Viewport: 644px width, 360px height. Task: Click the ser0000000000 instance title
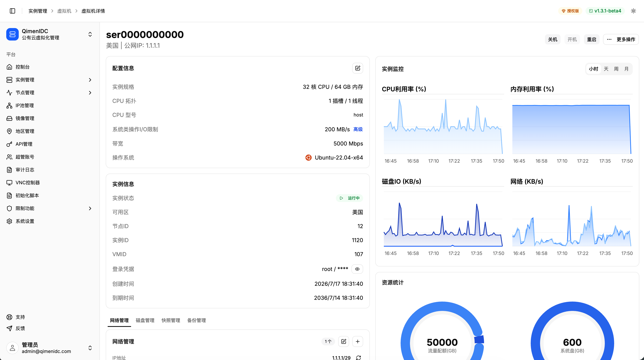pyautogui.click(x=145, y=34)
